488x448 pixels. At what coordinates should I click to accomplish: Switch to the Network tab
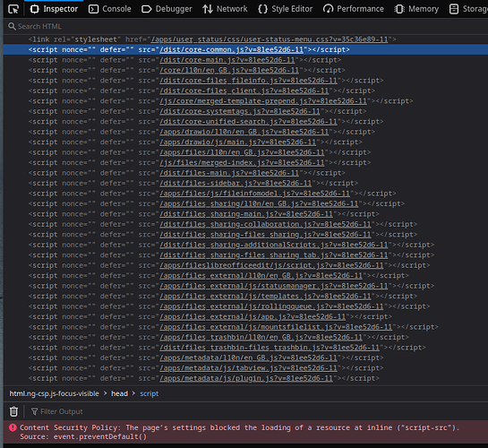click(225, 9)
